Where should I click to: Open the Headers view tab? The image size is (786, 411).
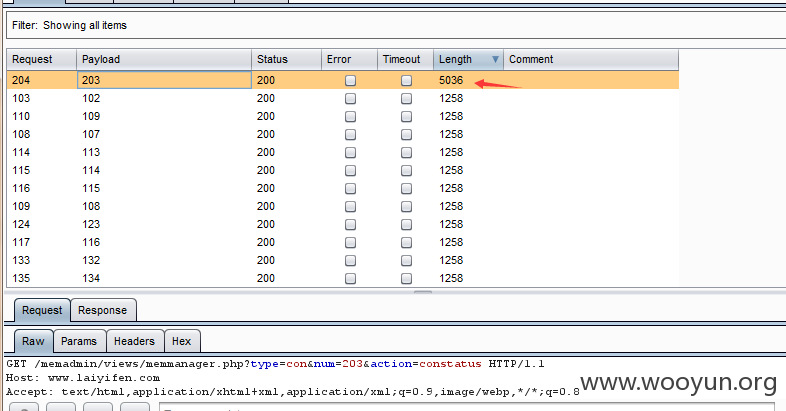134,341
